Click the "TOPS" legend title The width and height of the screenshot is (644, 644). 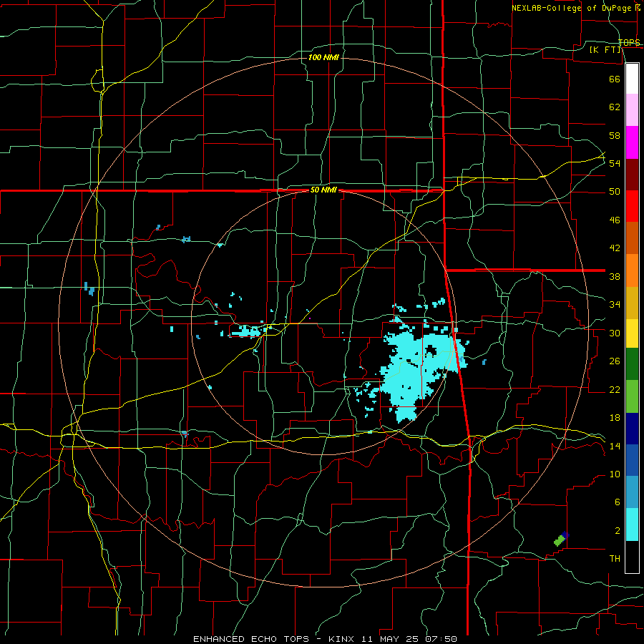click(629, 42)
